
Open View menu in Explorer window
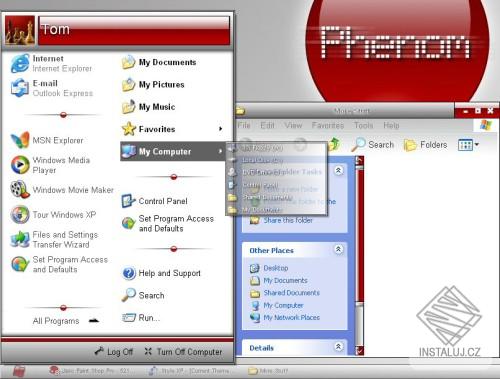click(293, 125)
